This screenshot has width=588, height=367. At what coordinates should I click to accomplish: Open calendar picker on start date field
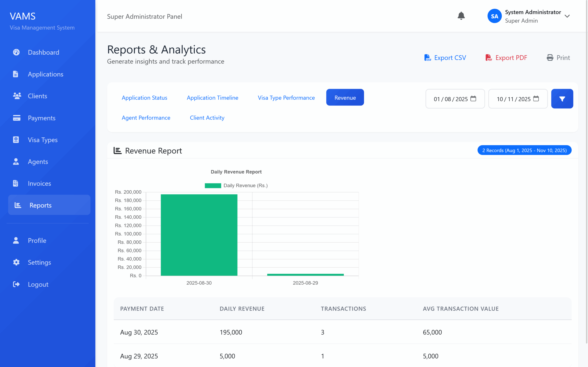473,99
